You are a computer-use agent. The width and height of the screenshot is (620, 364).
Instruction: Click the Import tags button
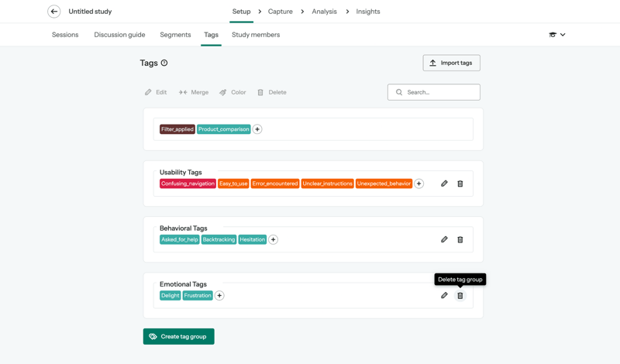point(451,63)
